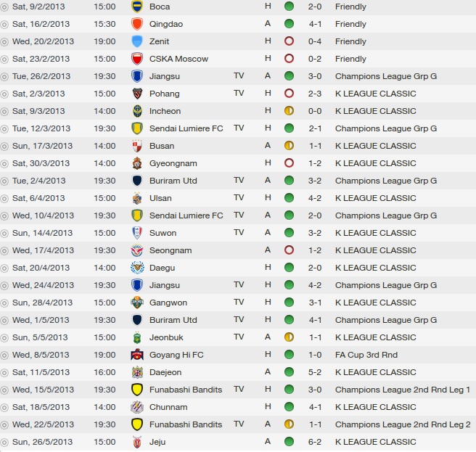The image size is (476, 452).
Task: Open the Pohang club crest
Action: coord(136,94)
